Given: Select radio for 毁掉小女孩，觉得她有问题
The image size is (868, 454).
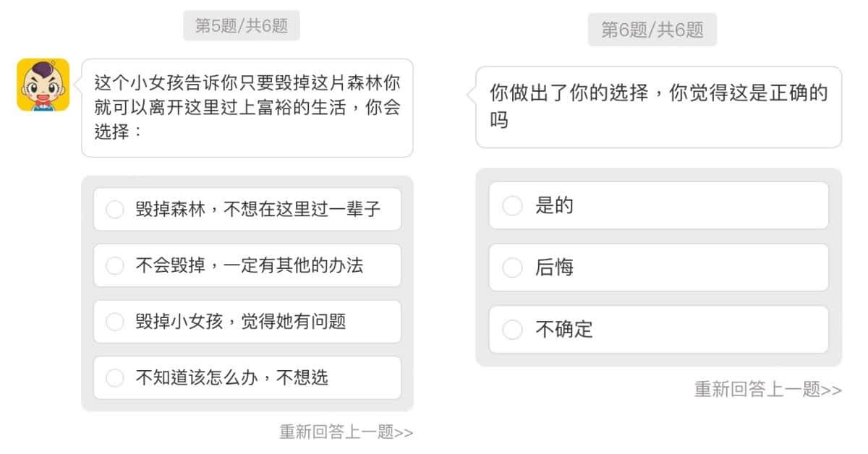Looking at the screenshot, I should (x=115, y=322).
